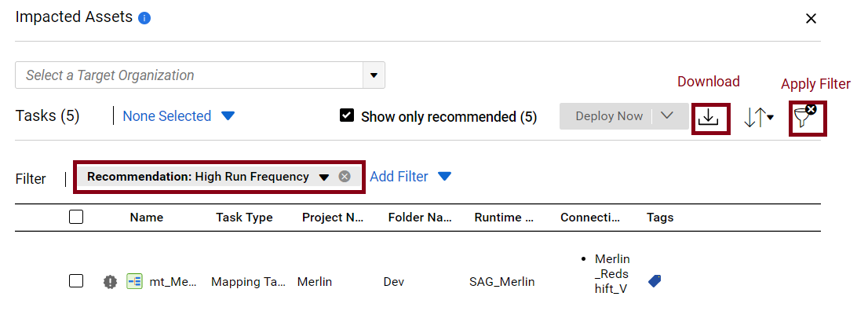The height and width of the screenshot is (311, 868).
Task: Open the Add Filter dropdown
Action: [410, 176]
